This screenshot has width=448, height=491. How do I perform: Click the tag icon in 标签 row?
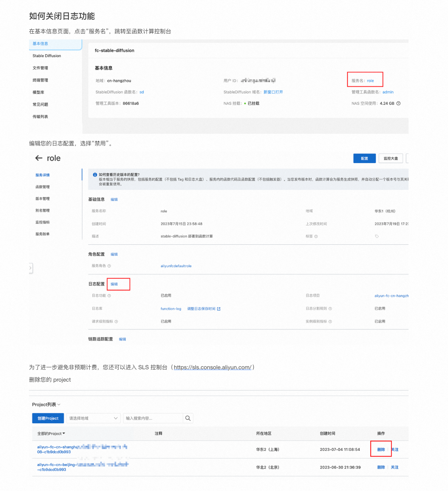pos(376,236)
